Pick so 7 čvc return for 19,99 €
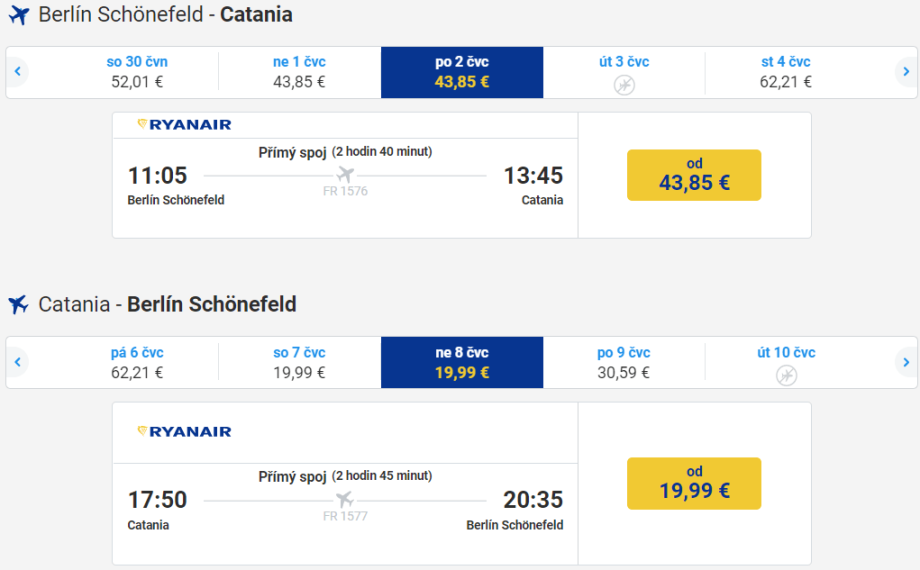Image resolution: width=920 pixels, height=570 pixels. (x=299, y=362)
